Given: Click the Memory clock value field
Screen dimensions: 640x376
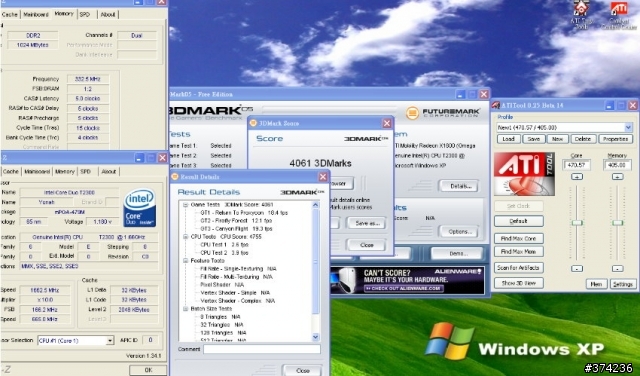Looking at the screenshot, I should click(x=617, y=165).
